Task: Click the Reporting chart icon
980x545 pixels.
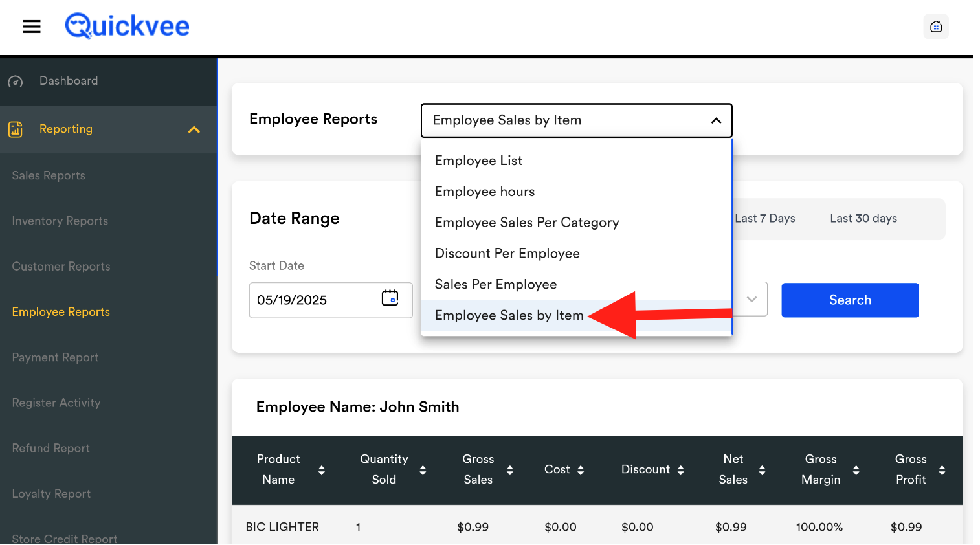Action: tap(16, 129)
